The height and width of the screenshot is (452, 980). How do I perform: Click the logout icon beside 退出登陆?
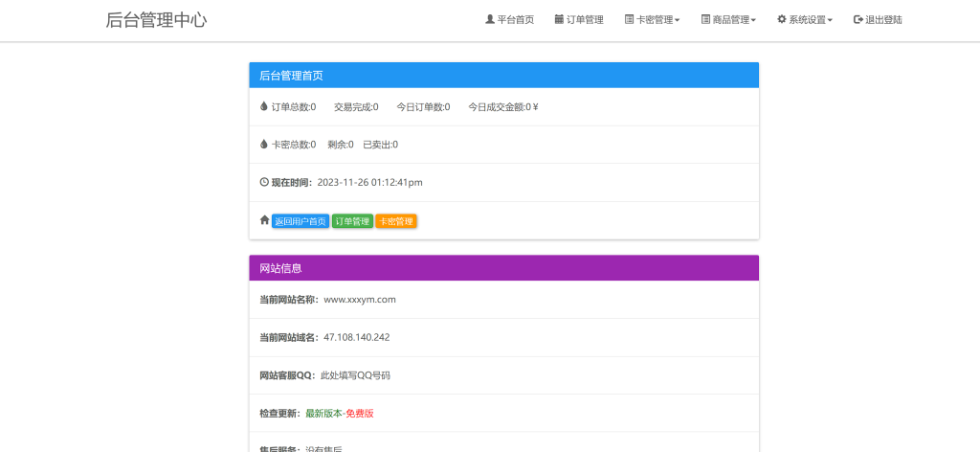click(x=858, y=19)
